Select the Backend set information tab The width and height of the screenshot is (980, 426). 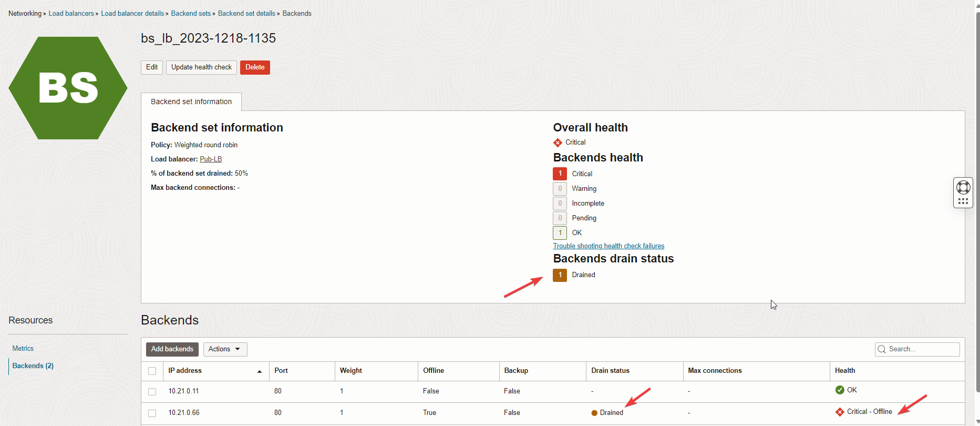click(x=191, y=102)
